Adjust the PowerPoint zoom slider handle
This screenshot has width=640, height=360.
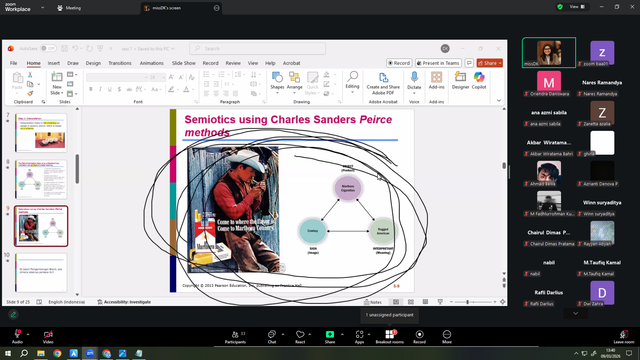point(467,302)
